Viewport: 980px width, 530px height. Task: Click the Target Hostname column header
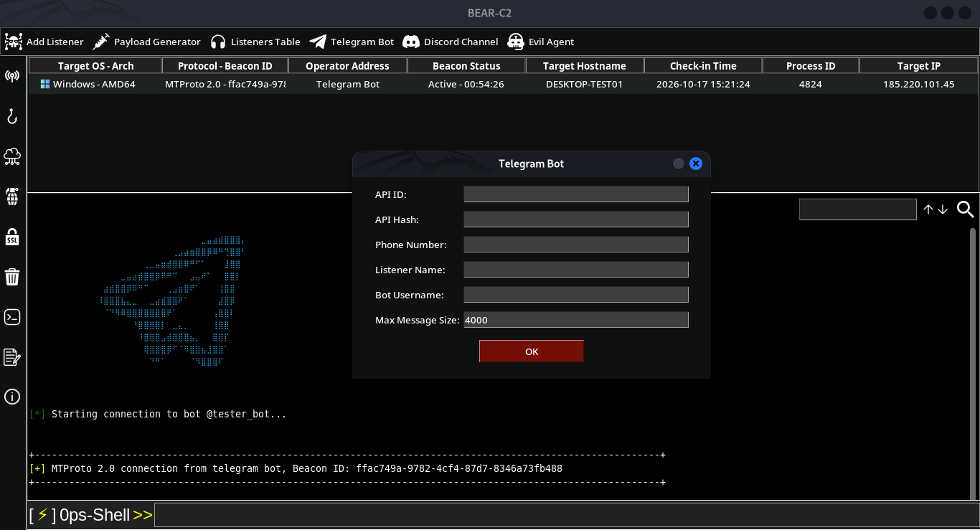tap(585, 66)
